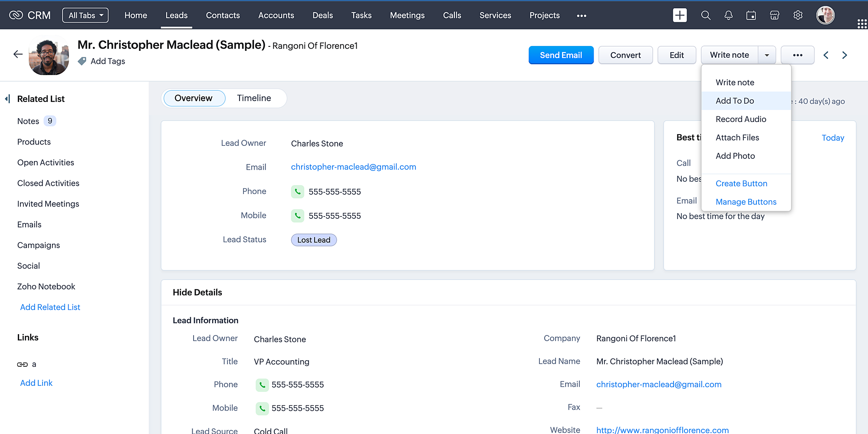Click the Send Email button
Image resolution: width=868 pixels, height=434 pixels.
click(x=561, y=55)
